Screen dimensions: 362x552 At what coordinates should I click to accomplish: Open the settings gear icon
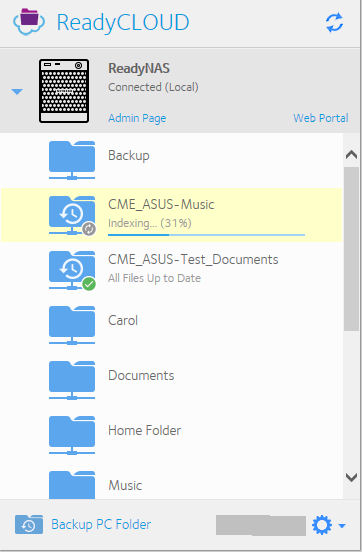coord(322,525)
